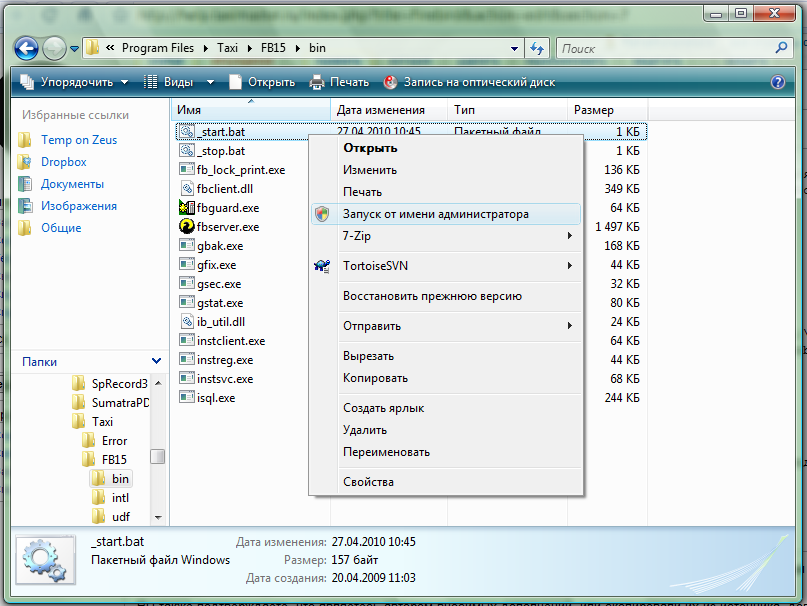The image size is (807, 606).
Task: Click the Dropbox folder icon in favorites
Action: (25, 162)
